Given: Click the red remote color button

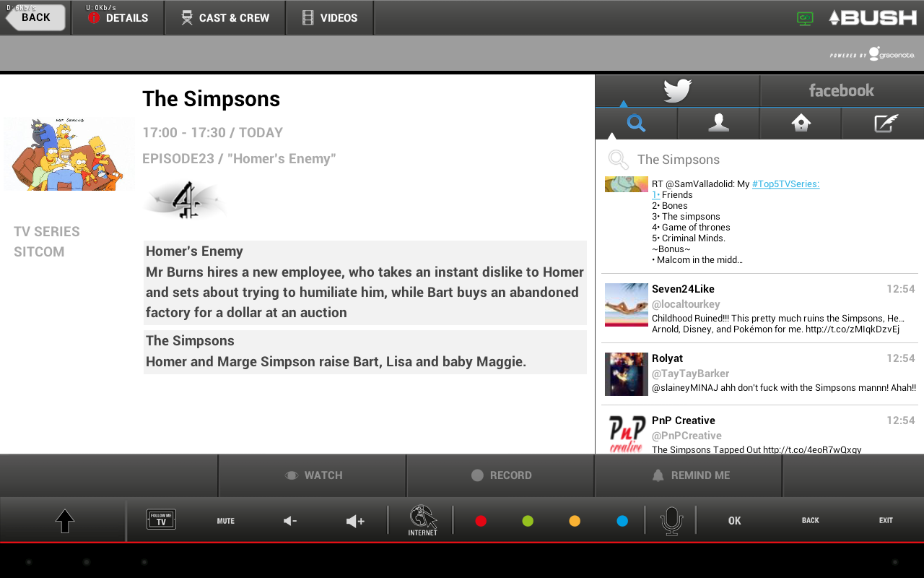Looking at the screenshot, I should point(481,521).
